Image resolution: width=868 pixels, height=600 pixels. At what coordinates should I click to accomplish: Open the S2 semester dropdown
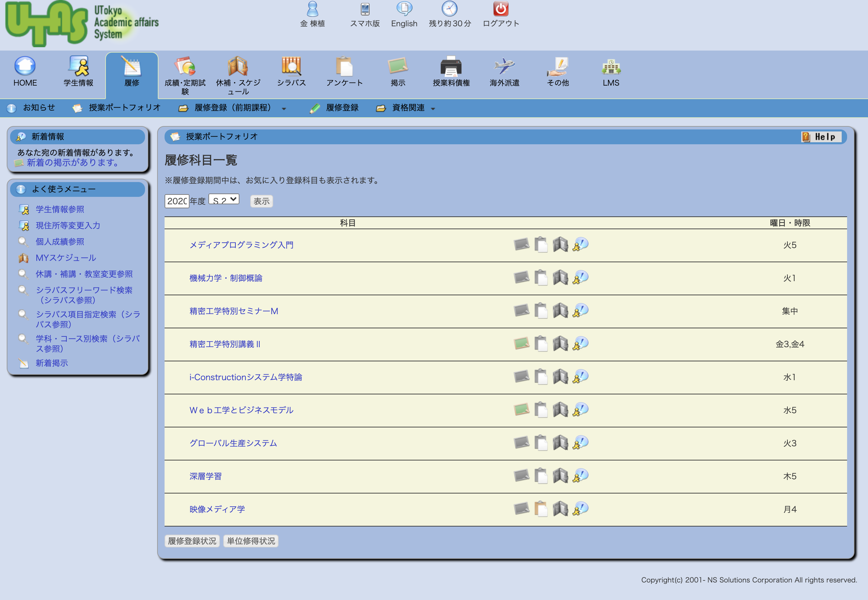click(x=224, y=200)
